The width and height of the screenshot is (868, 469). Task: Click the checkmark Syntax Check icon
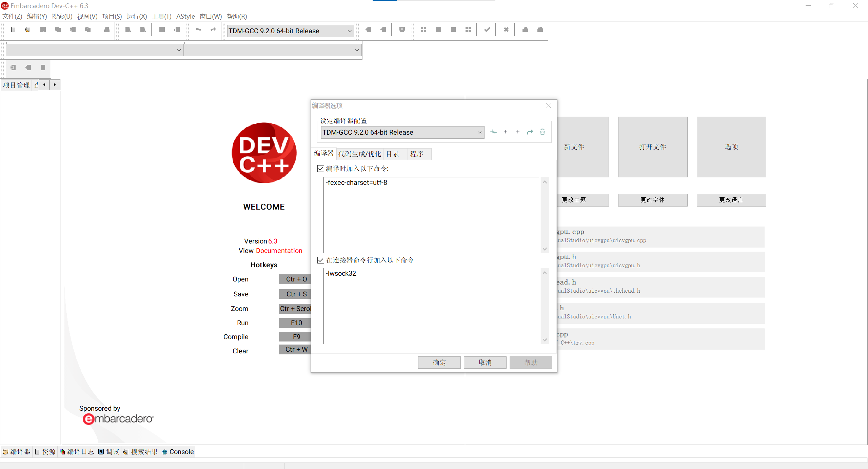point(487,30)
